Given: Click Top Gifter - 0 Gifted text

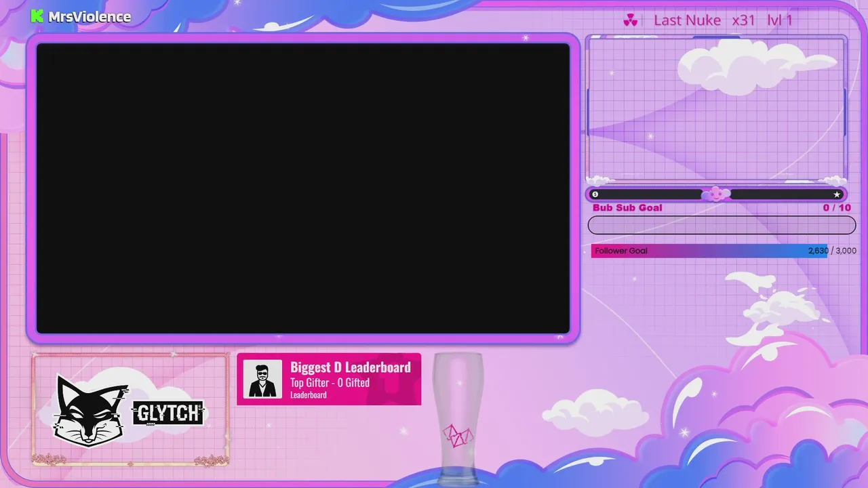Looking at the screenshot, I should tap(330, 383).
